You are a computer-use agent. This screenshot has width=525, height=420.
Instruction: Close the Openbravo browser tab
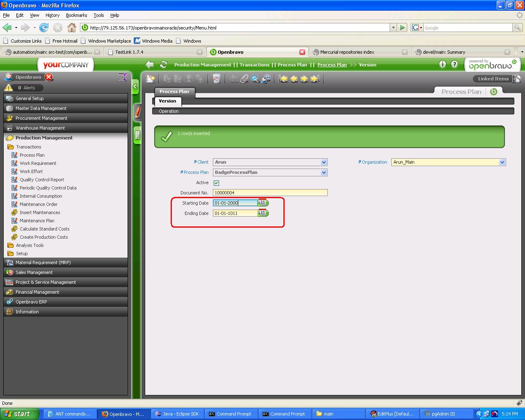[x=302, y=52]
